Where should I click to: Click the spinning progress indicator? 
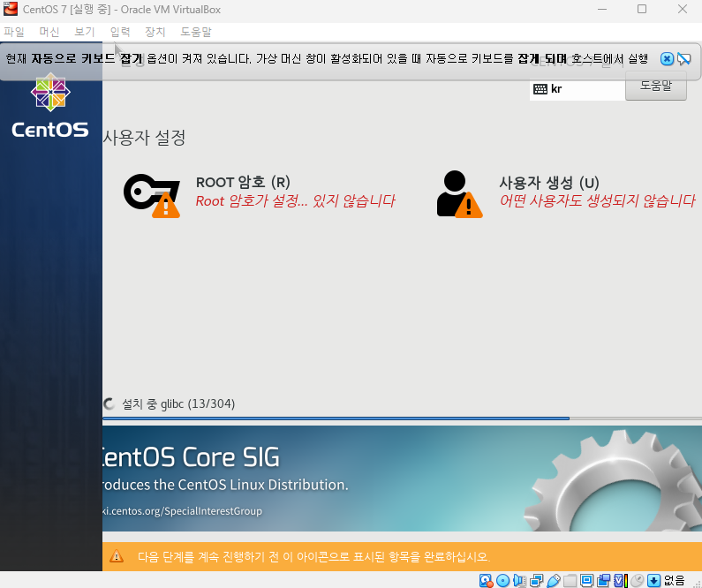click(x=109, y=404)
